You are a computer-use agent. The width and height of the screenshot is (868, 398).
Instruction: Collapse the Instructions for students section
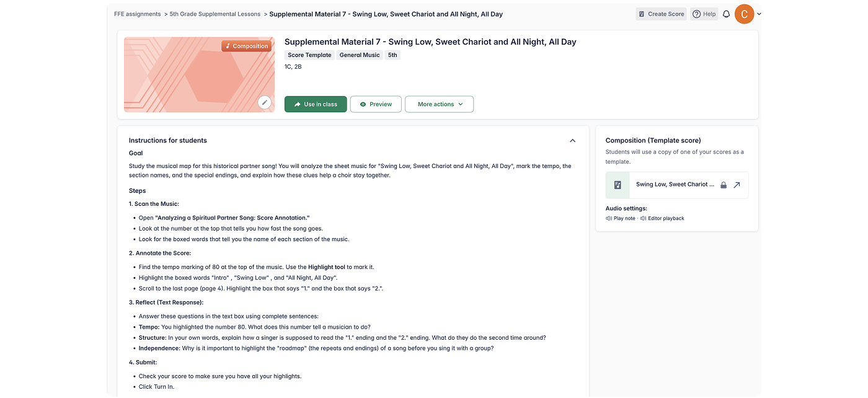pos(572,141)
